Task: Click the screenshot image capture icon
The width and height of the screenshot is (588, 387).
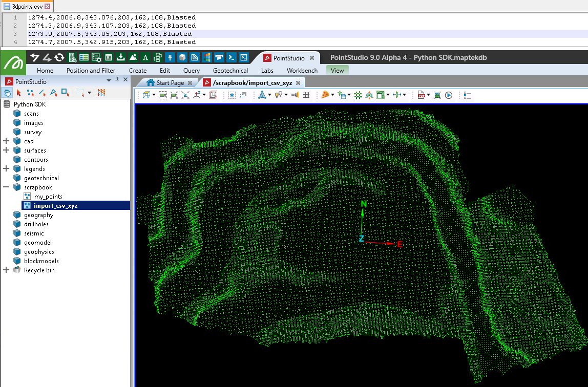Action: point(437,95)
